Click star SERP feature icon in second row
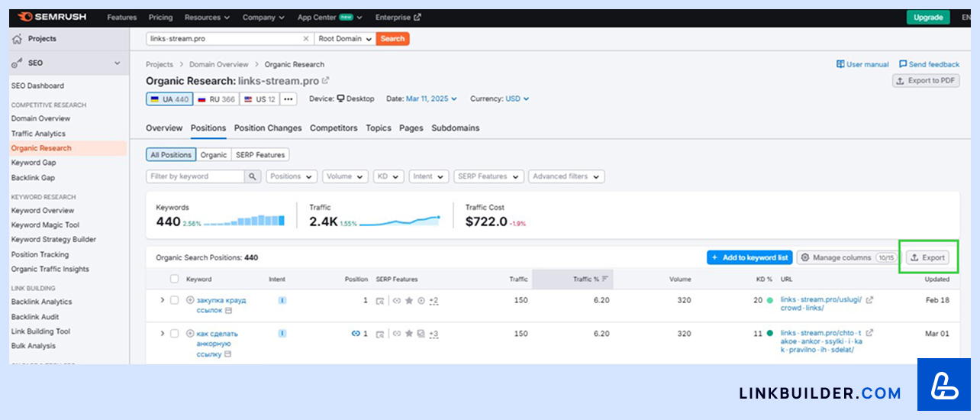Viewport: 980px width, 420px height. [x=409, y=334]
